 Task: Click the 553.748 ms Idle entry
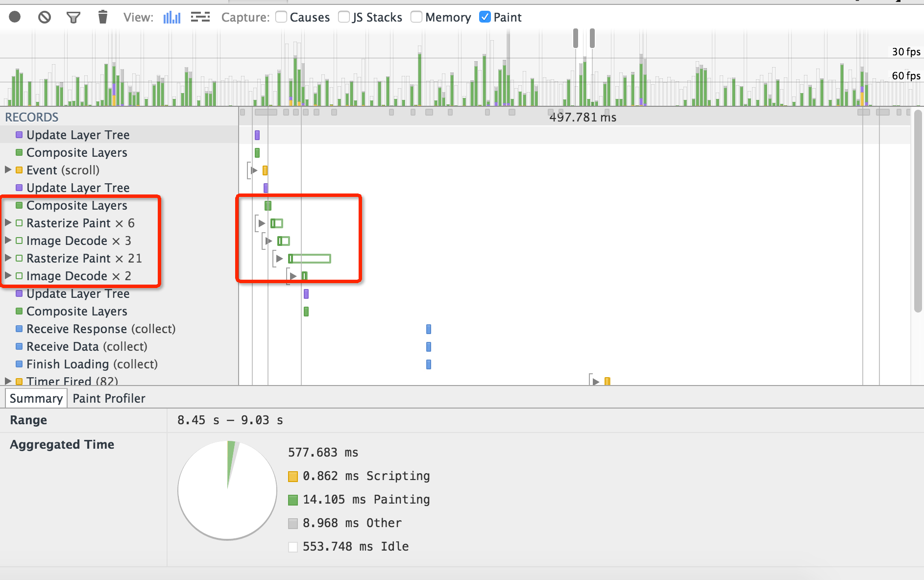tap(356, 546)
